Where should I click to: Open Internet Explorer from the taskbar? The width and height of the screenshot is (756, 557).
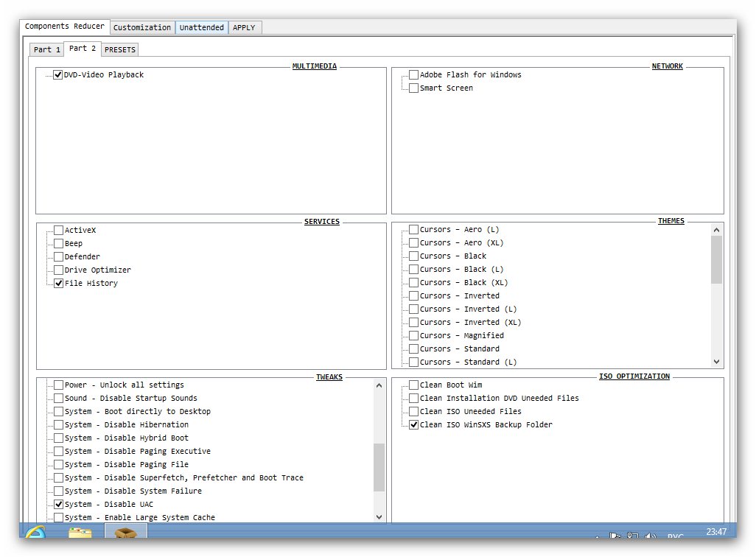click(35, 534)
